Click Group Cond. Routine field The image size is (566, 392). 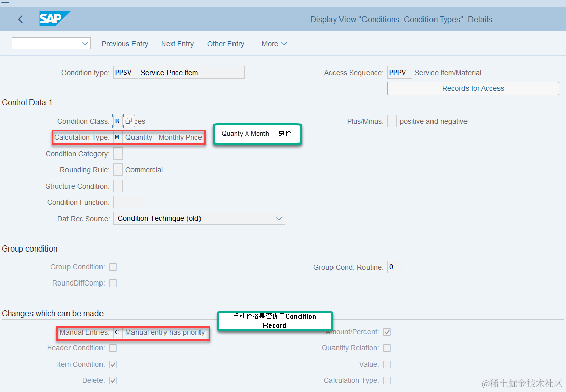[394, 267]
